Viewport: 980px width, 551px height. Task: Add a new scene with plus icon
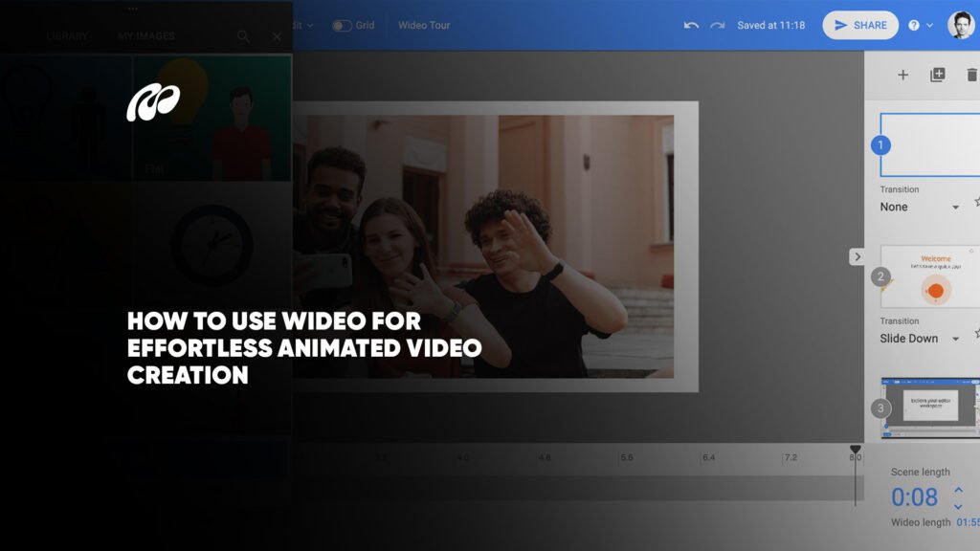[902, 75]
